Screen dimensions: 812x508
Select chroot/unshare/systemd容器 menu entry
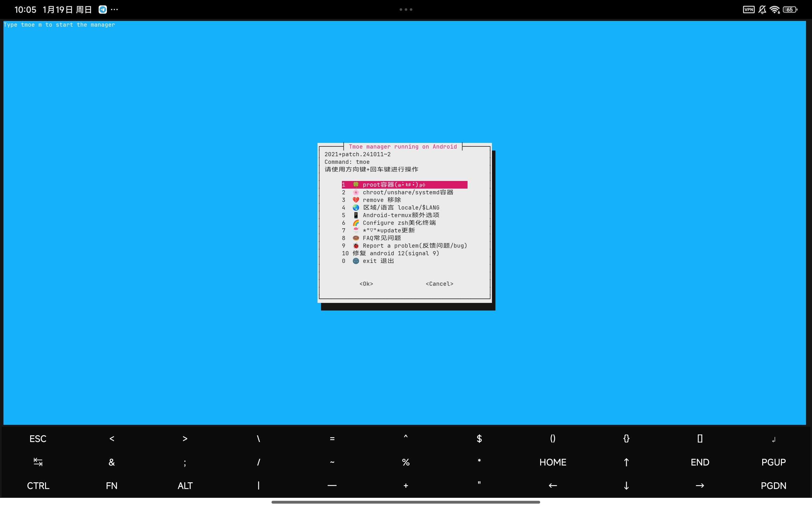click(x=398, y=192)
